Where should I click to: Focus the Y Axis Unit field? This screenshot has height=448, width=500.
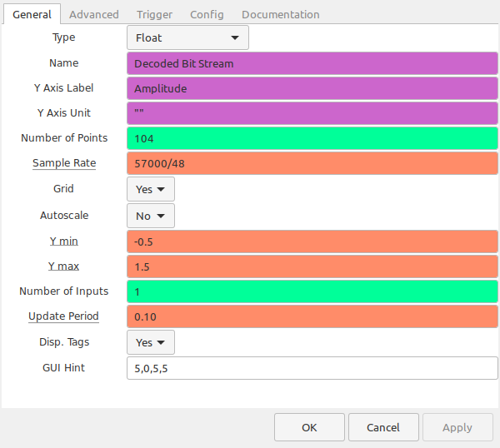click(312, 113)
